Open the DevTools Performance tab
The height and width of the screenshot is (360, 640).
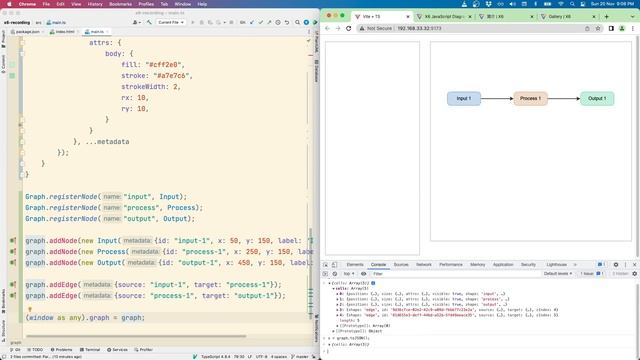click(x=451, y=265)
